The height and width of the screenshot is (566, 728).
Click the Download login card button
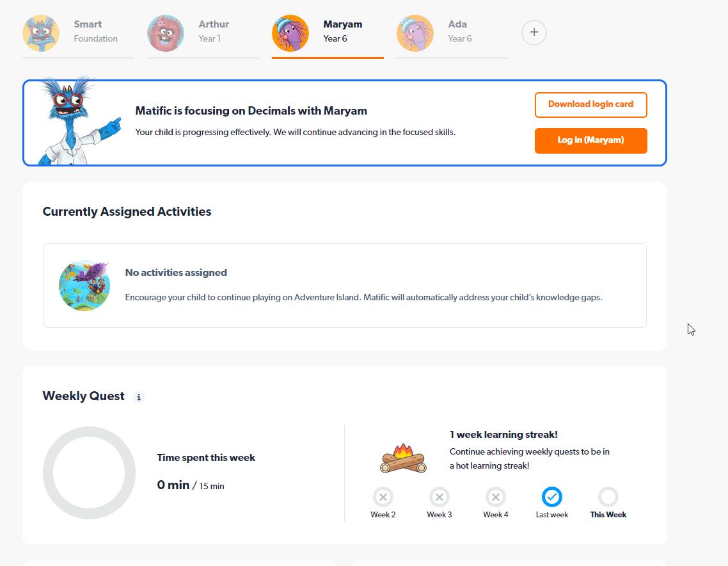[x=591, y=104]
